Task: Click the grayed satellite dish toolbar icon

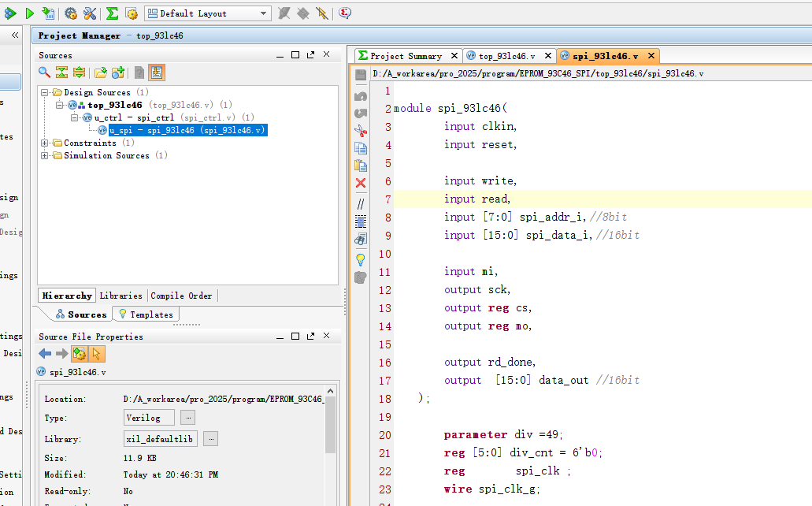Action: pyautogui.click(x=284, y=13)
